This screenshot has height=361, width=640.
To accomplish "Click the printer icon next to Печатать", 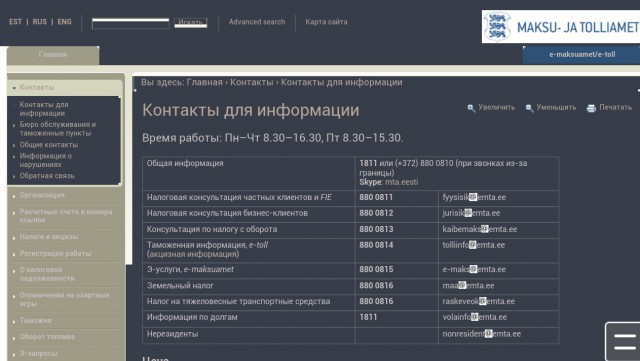I will 591,108.
